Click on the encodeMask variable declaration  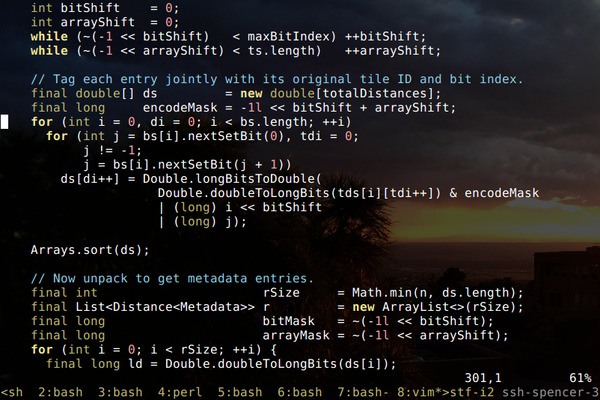click(180, 108)
